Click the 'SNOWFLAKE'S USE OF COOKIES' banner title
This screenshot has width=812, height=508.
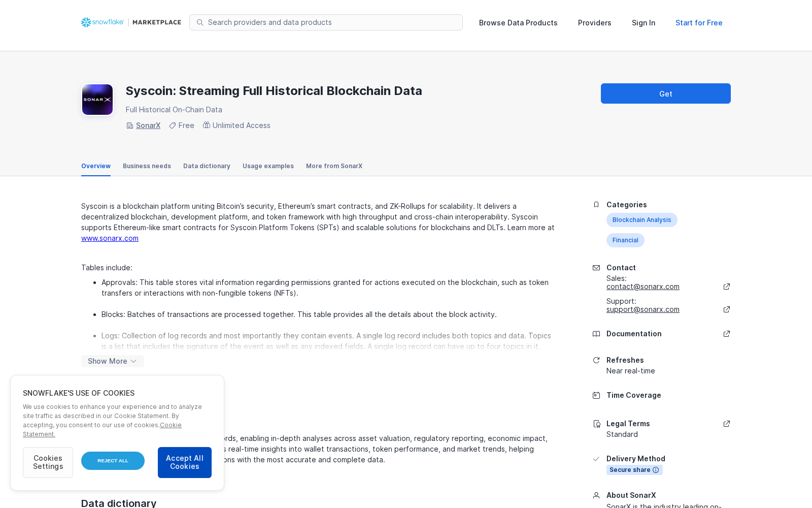pyautogui.click(x=79, y=393)
